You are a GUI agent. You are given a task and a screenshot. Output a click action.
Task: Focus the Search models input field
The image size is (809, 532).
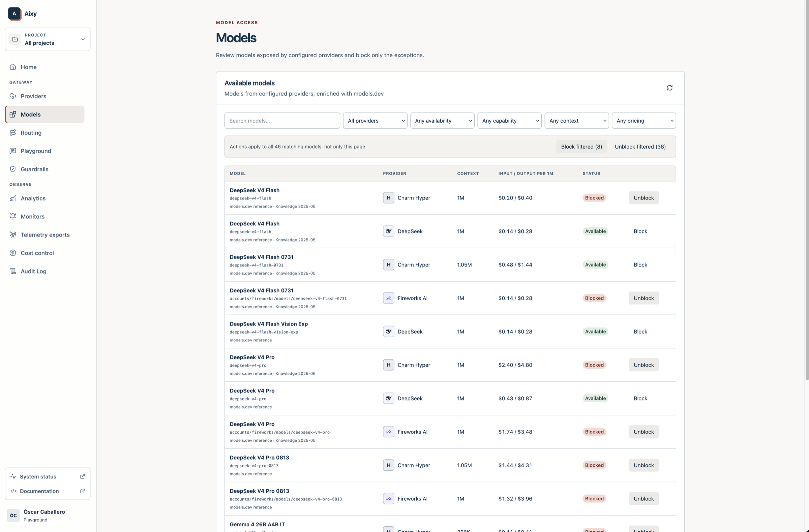[x=282, y=121]
